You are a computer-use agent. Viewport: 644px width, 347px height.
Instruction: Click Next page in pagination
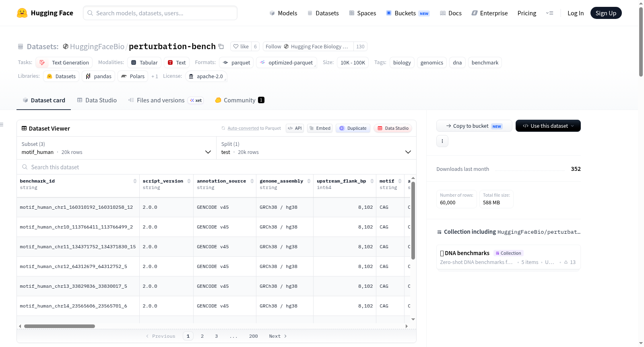click(278, 336)
